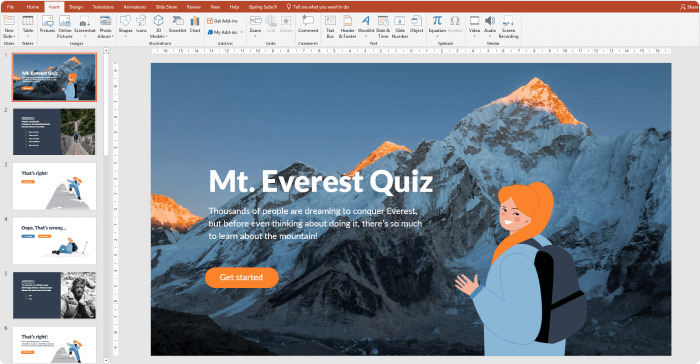Open the Transitions tab
Image resolution: width=700 pixels, height=364 pixels.
[x=103, y=7]
